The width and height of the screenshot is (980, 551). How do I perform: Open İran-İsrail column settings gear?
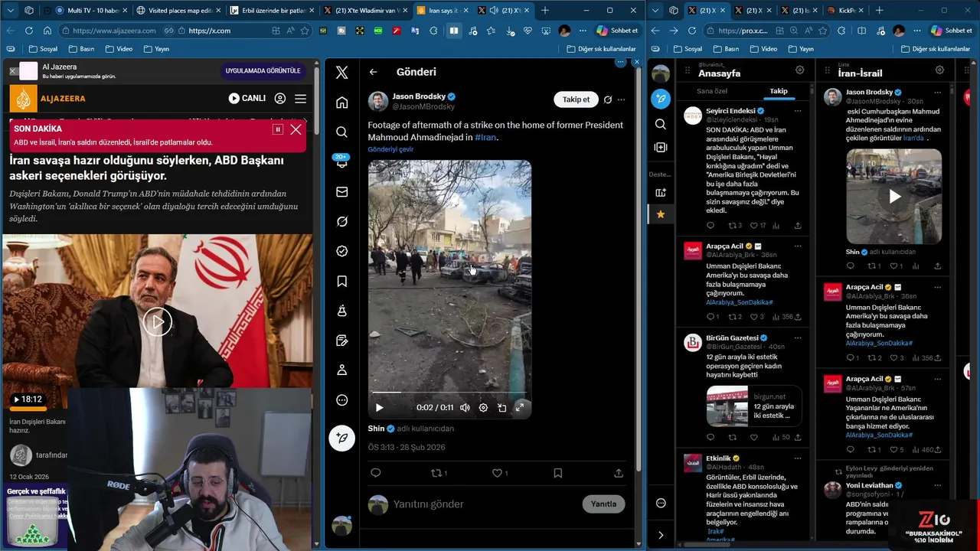tap(940, 70)
